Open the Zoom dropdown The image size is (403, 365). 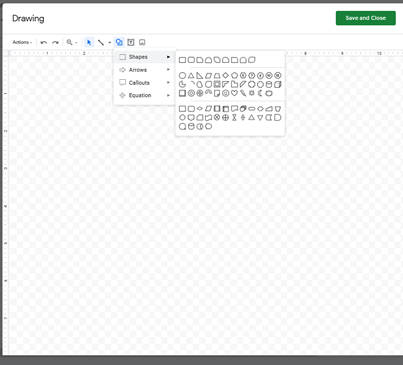[72, 42]
